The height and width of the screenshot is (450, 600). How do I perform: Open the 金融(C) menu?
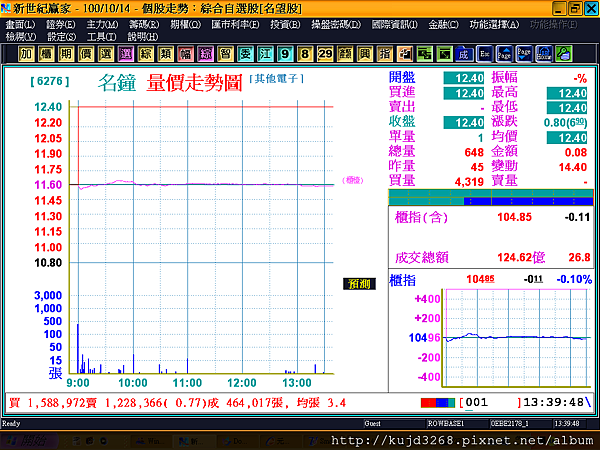pyautogui.click(x=443, y=25)
